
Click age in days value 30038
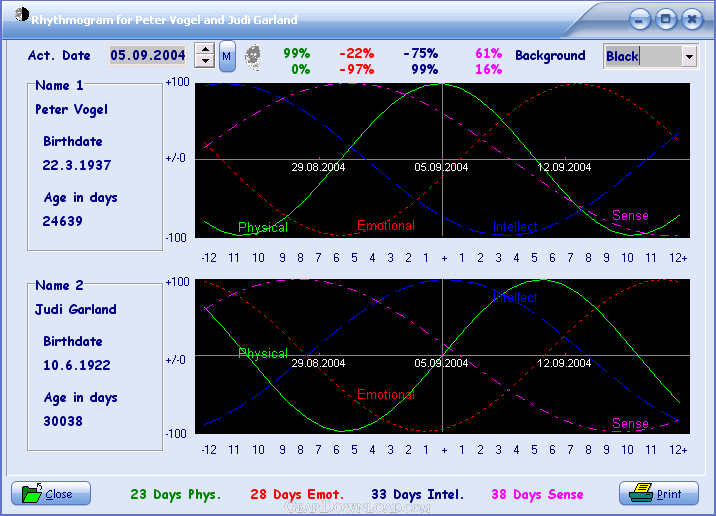pos(63,421)
